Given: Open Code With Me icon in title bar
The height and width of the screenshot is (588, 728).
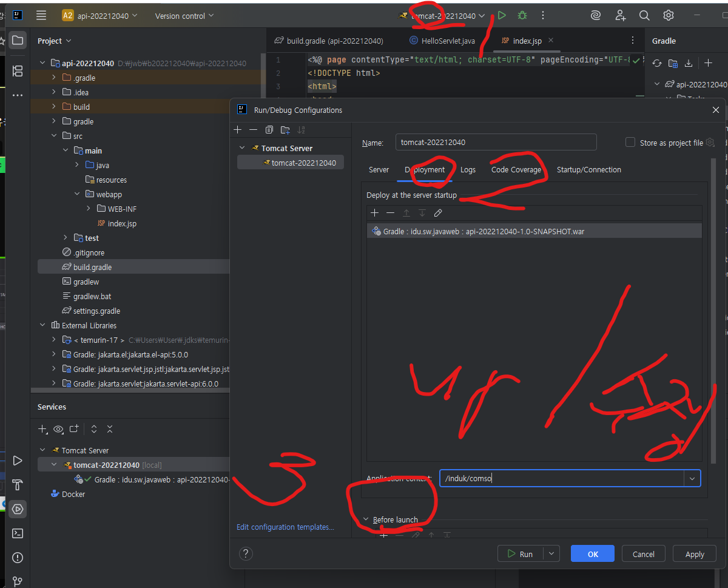Looking at the screenshot, I should point(620,16).
